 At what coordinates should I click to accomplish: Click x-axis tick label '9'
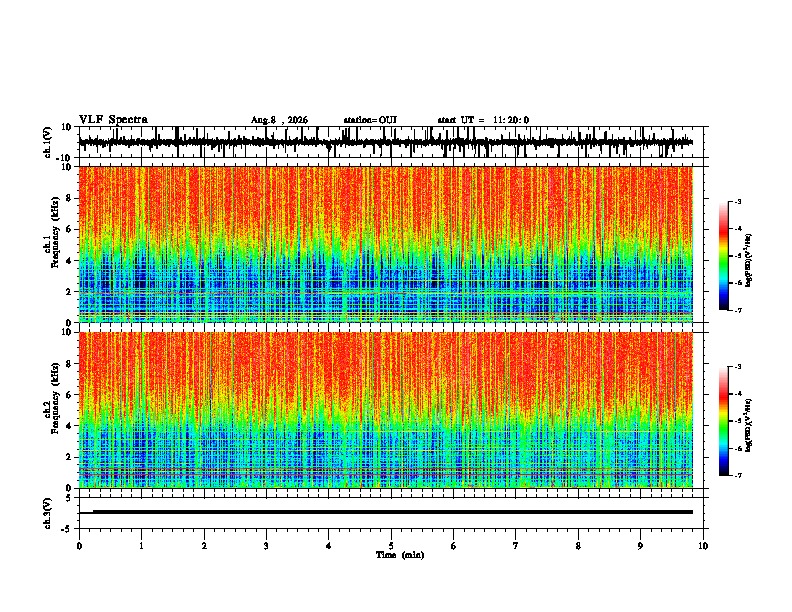tap(640, 546)
